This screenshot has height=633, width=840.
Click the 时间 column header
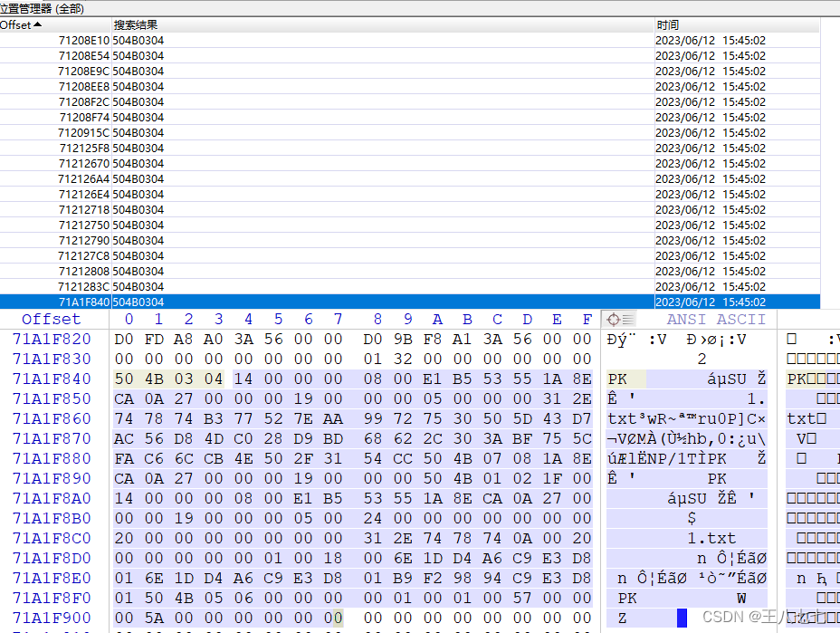pos(668,24)
